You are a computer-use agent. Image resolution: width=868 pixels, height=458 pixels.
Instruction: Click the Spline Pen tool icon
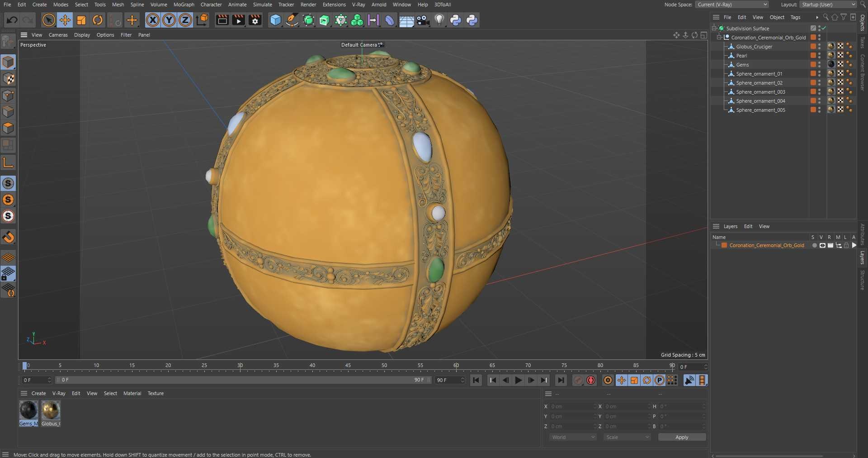click(292, 20)
